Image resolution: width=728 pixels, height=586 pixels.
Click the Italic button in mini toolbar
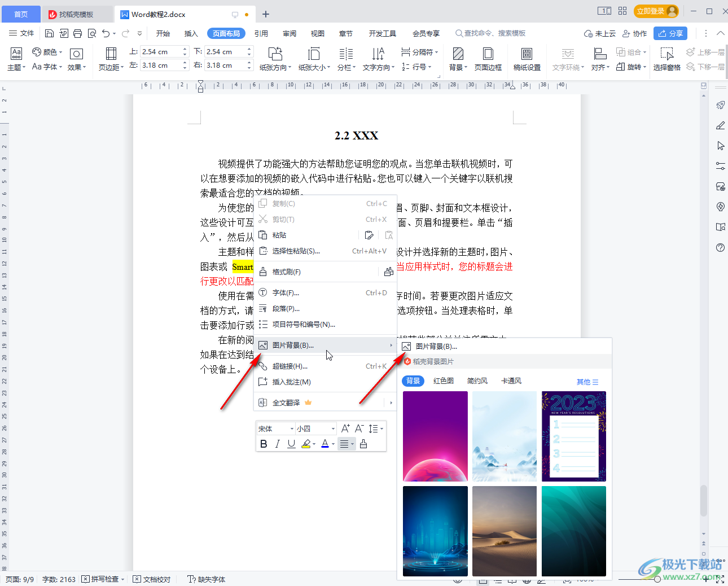[x=277, y=444]
